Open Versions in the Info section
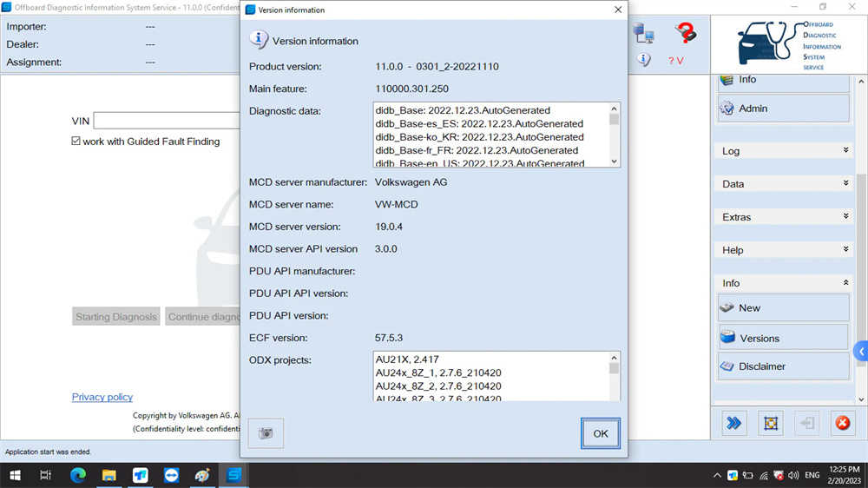Screen dimensions: 868x488 tap(783, 337)
